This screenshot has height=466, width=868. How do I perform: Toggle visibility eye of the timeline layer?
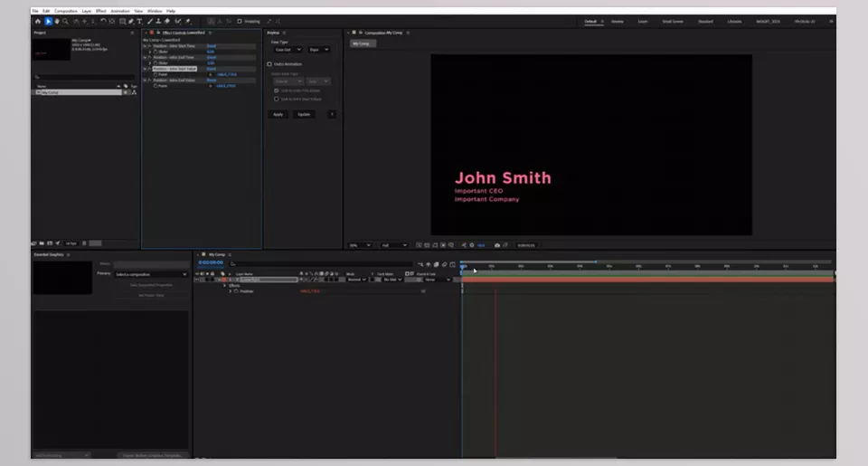pyautogui.click(x=198, y=280)
